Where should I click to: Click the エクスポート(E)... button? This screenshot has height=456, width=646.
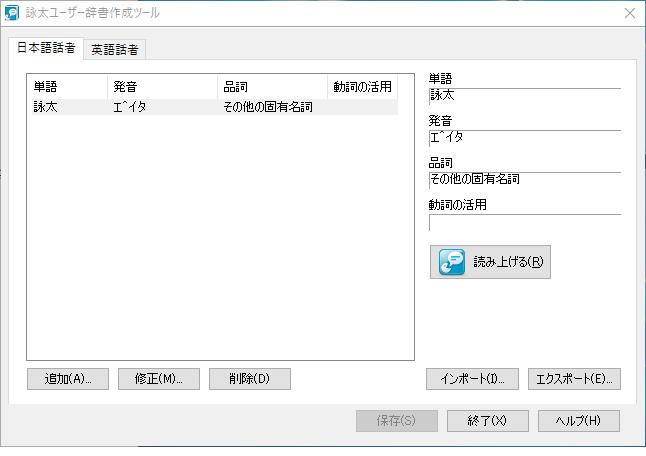click(574, 379)
